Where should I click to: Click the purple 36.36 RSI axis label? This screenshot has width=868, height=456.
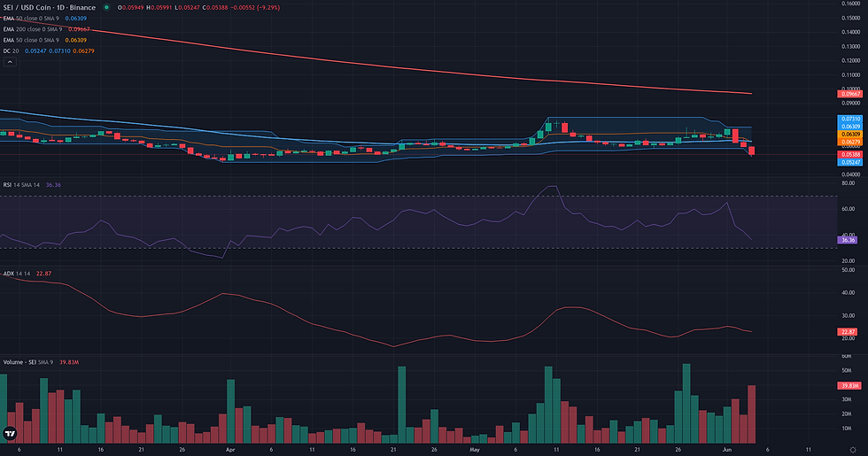tap(848, 240)
